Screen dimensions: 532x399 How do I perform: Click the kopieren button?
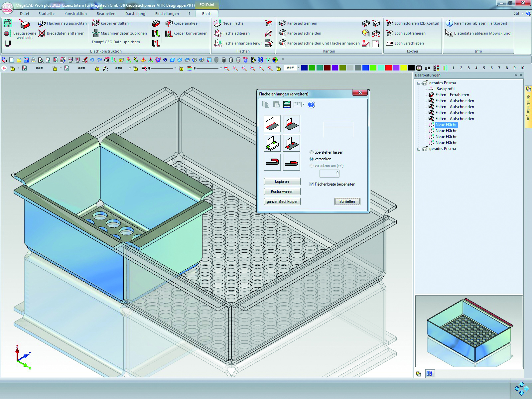pyautogui.click(x=282, y=182)
